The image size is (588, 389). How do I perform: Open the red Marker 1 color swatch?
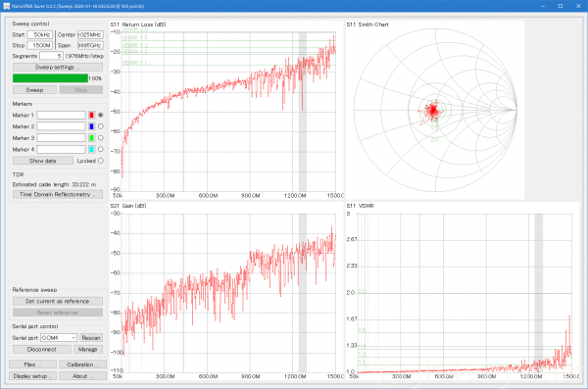coord(91,116)
